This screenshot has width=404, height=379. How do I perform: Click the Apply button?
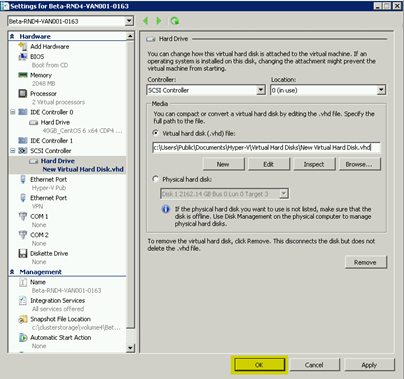369,365
